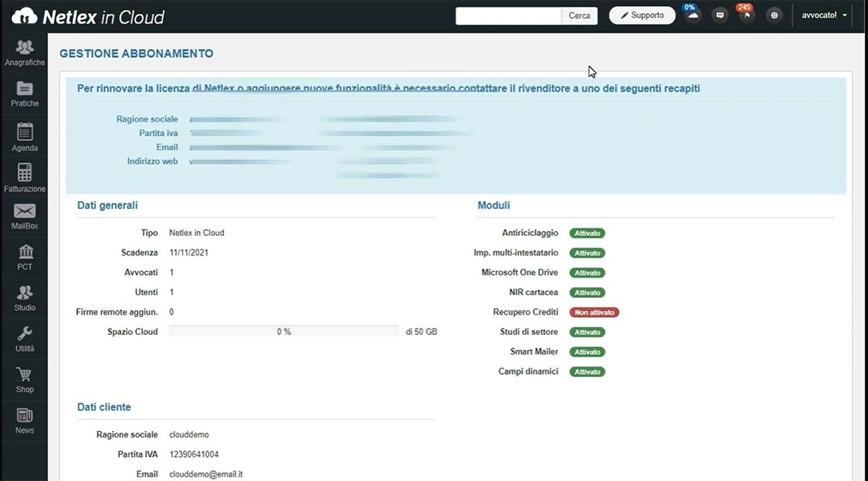The height and width of the screenshot is (481, 868).
Task: Click the Cerca search button
Action: 579,16
